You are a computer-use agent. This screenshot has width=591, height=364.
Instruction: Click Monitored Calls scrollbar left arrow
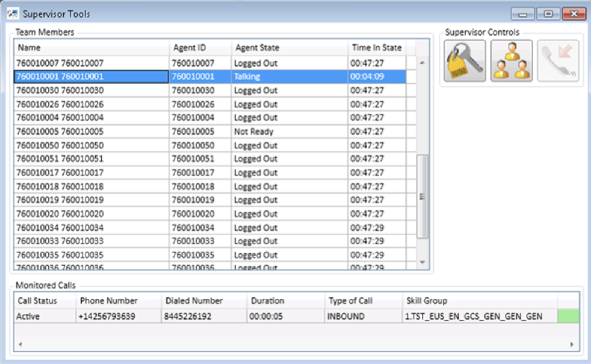(x=20, y=344)
